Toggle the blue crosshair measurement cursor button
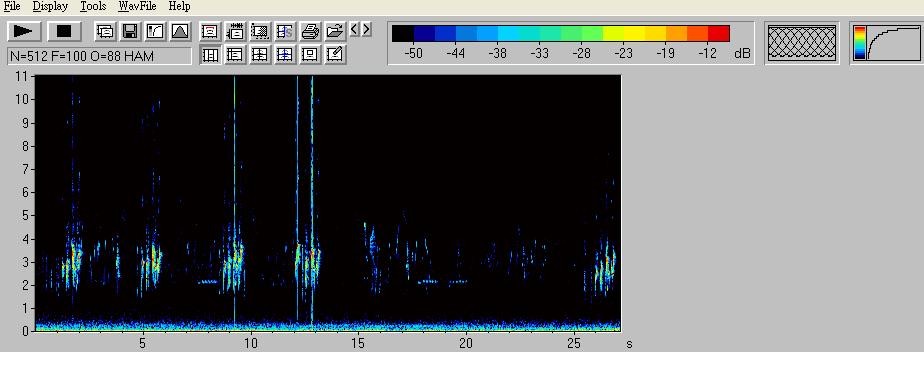The height and width of the screenshot is (384, 924). (x=285, y=55)
